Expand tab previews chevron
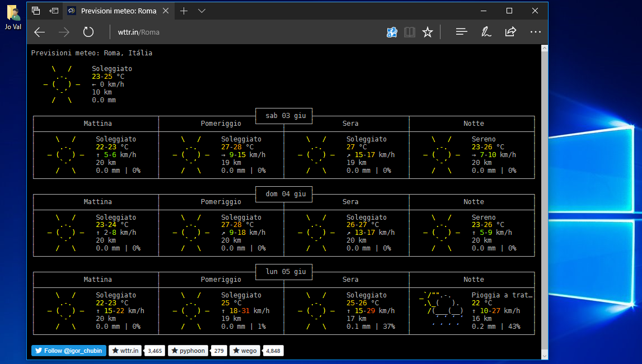 [201, 11]
